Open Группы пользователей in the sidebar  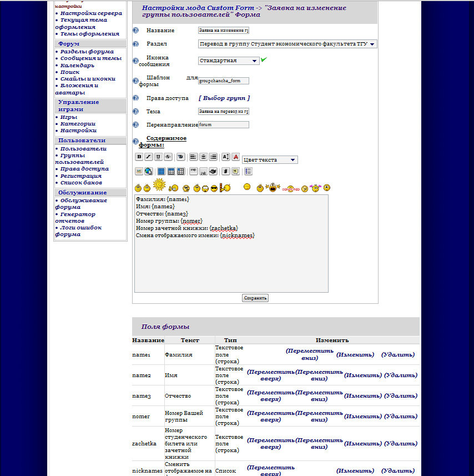point(79,159)
